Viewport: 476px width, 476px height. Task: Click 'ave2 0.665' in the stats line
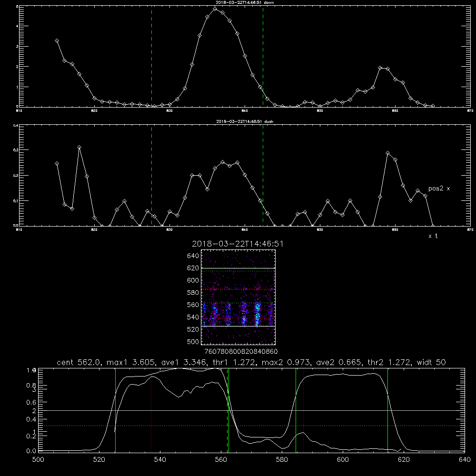click(x=338, y=362)
